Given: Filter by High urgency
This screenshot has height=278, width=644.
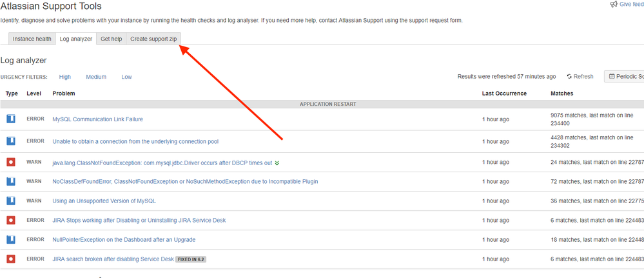Looking at the screenshot, I should pyautogui.click(x=65, y=77).
